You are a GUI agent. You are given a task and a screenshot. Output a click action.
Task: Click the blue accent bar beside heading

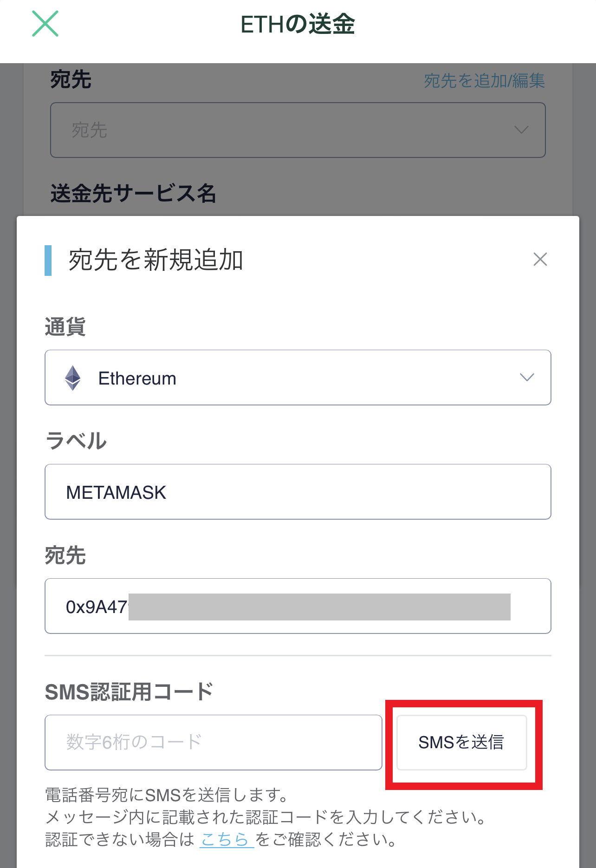[48, 261]
